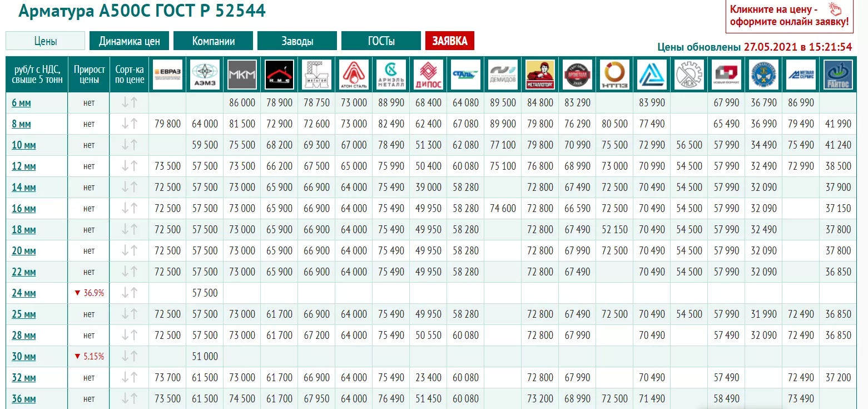Open the Заводы tab
868x409 pixels.
[297, 41]
